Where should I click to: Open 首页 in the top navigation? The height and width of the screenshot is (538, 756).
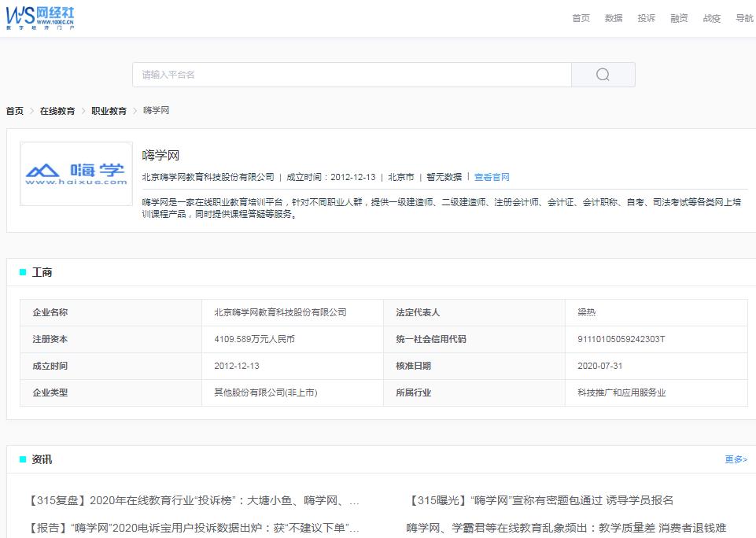pyautogui.click(x=580, y=18)
